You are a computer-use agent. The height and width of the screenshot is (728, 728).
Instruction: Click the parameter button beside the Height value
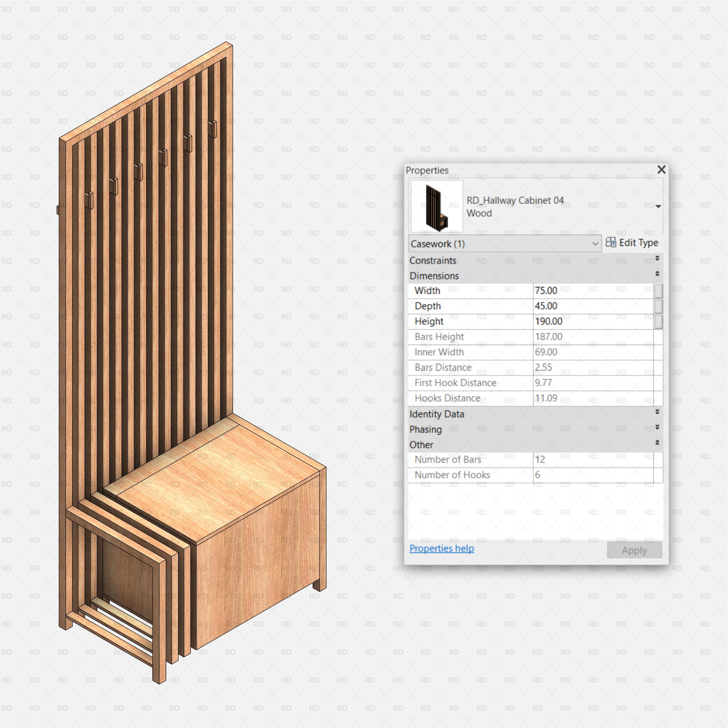pyautogui.click(x=659, y=321)
